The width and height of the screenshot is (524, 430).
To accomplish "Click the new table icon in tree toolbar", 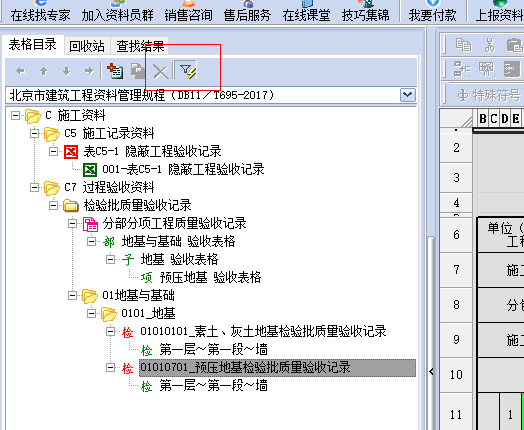I will 115,71.
